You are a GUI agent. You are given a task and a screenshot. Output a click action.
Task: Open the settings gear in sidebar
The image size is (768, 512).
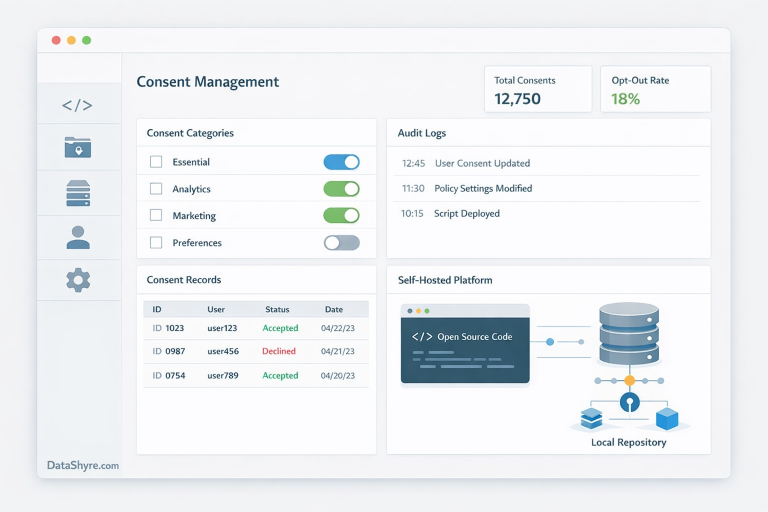tap(78, 280)
